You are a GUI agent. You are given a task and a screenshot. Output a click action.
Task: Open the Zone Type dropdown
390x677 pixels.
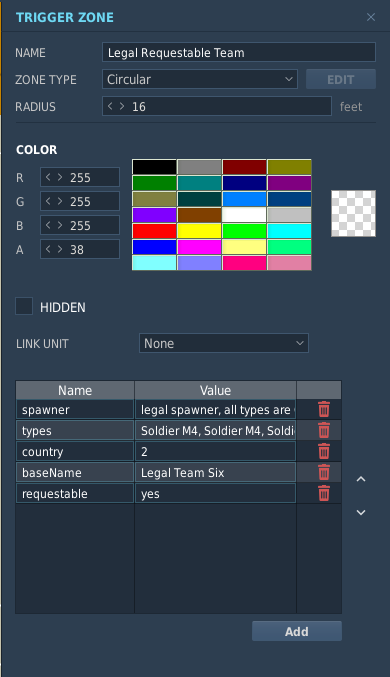pyautogui.click(x=200, y=79)
